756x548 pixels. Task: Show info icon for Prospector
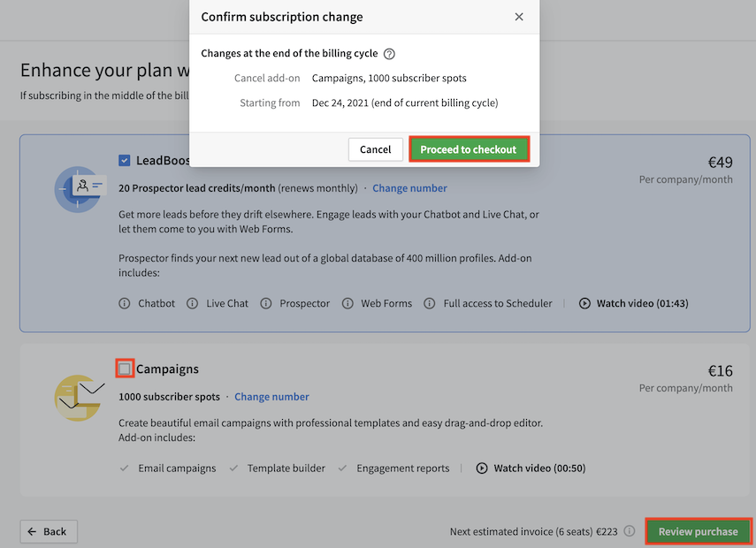(x=265, y=303)
